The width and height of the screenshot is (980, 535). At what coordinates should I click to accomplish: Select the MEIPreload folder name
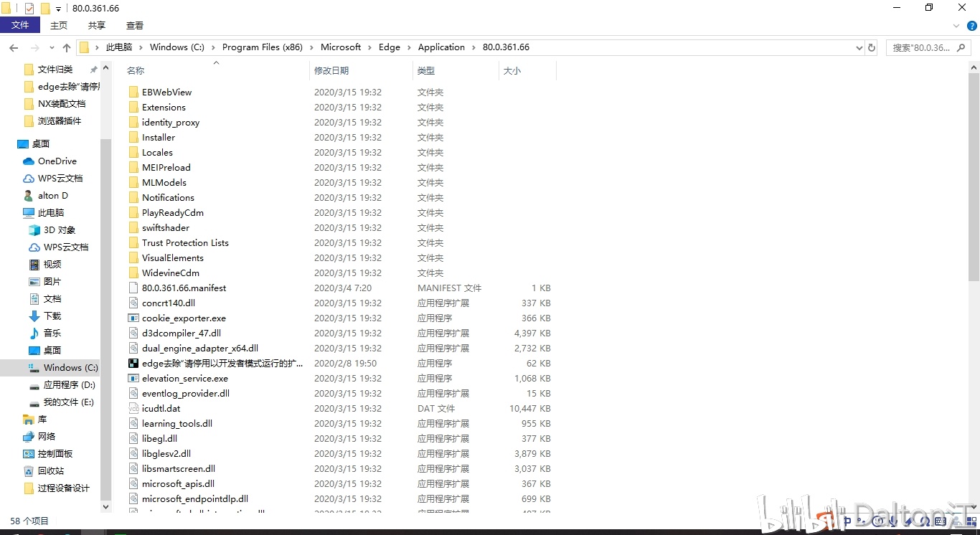pyautogui.click(x=166, y=167)
